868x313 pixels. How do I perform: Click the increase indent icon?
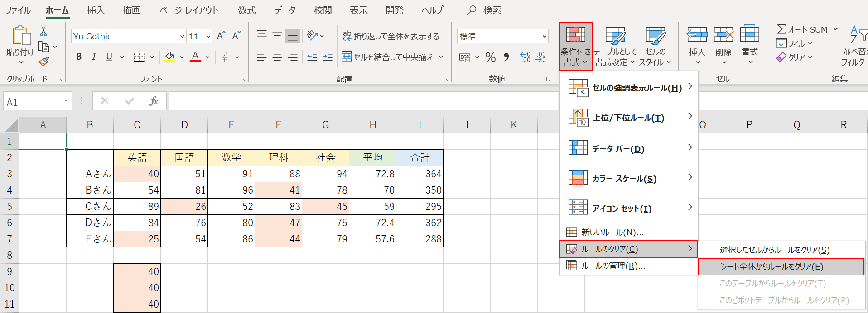[328, 57]
